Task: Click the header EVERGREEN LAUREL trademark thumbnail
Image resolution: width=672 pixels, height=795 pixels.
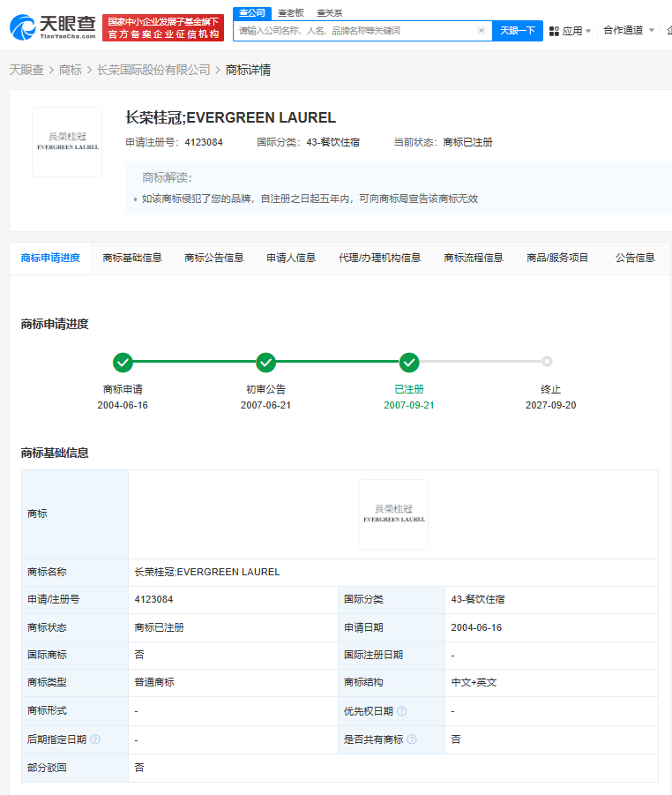Action: point(67,142)
